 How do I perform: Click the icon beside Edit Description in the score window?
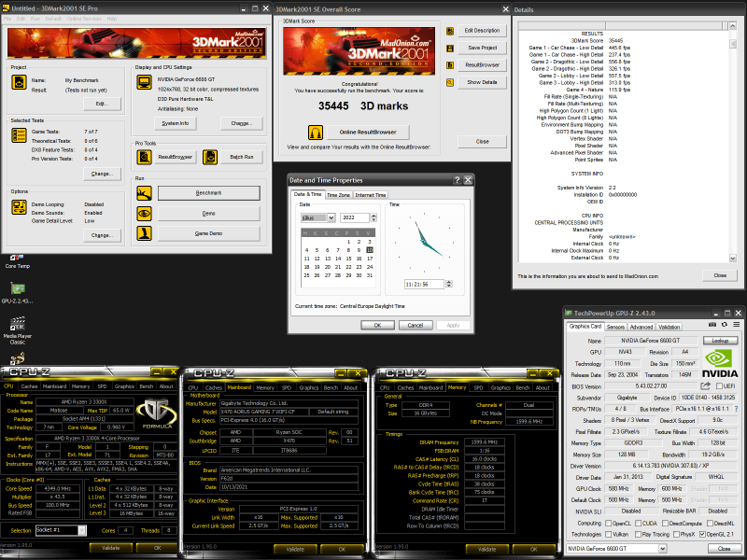450,31
